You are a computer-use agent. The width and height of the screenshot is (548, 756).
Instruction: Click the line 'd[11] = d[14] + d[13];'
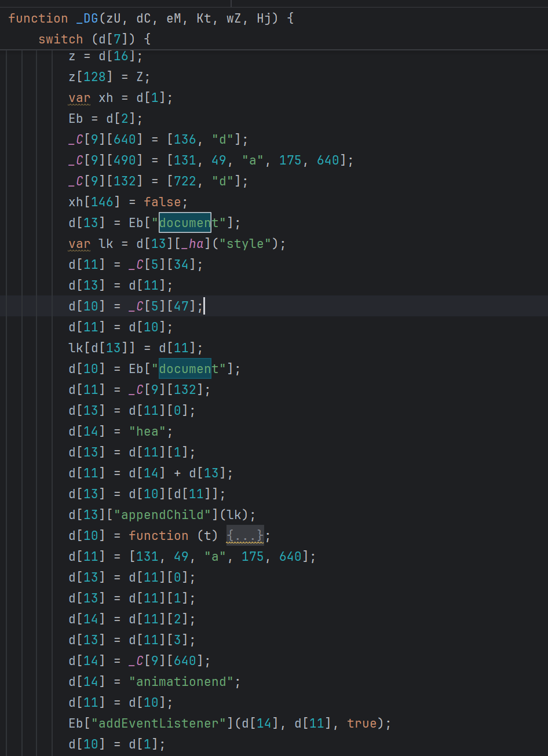click(151, 473)
